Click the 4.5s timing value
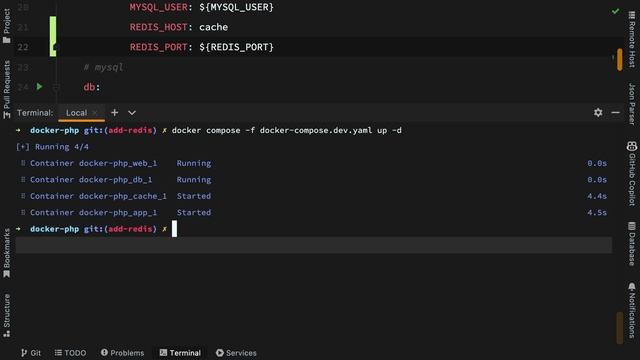Viewport: 640px width, 360px height. (x=597, y=212)
